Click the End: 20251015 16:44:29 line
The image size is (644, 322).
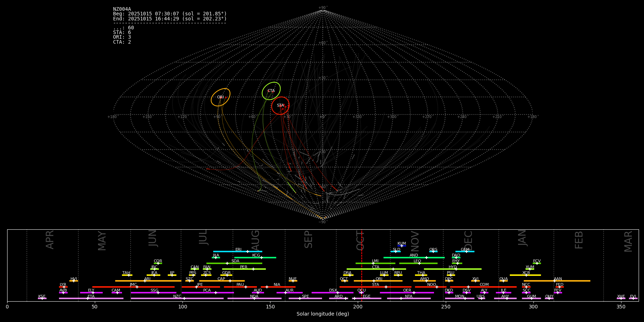pos(170,19)
